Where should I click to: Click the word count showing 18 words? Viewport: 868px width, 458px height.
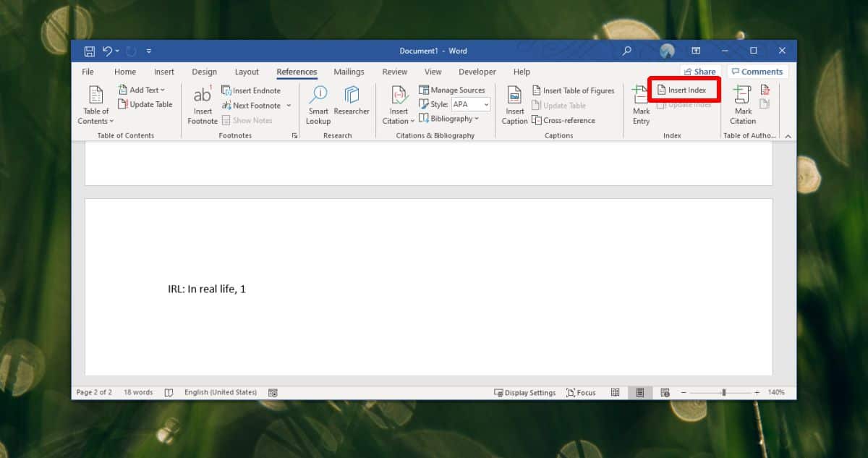coord(137,392)
